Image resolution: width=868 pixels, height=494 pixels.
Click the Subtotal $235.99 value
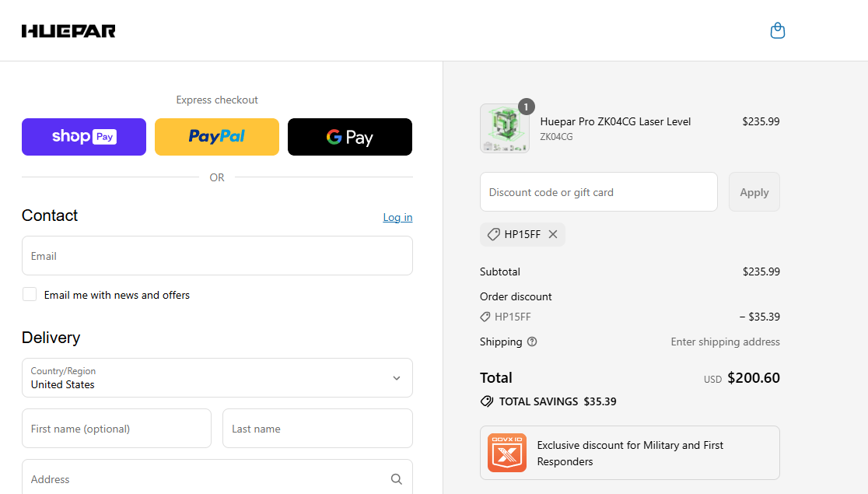point(761,272)
